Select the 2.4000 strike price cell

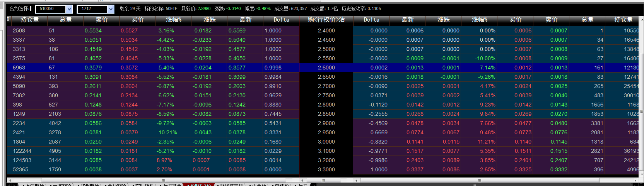[326, 30]
